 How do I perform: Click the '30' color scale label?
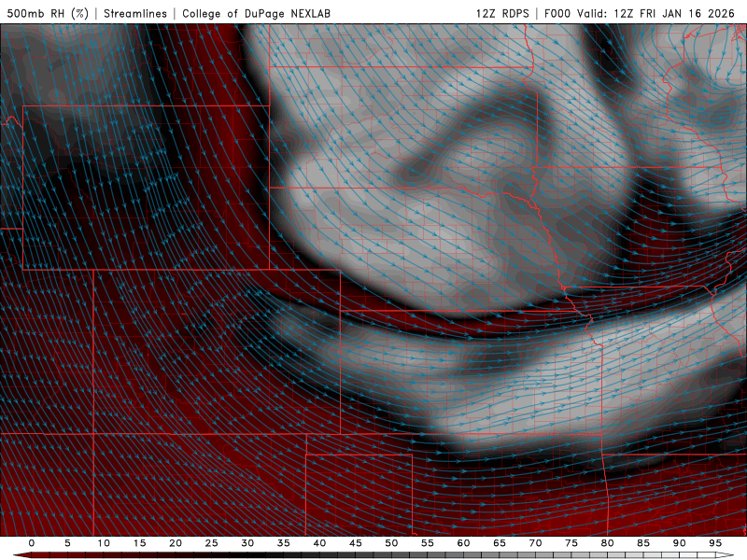coord(247,543)
